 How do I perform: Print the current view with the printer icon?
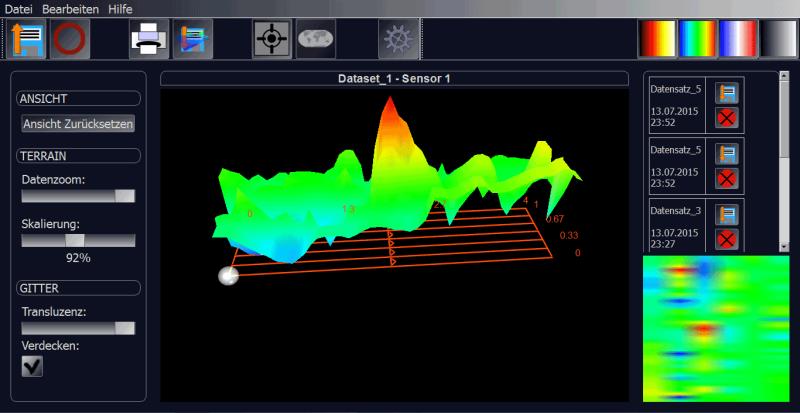pyautogui.click(x=148, y=39)
